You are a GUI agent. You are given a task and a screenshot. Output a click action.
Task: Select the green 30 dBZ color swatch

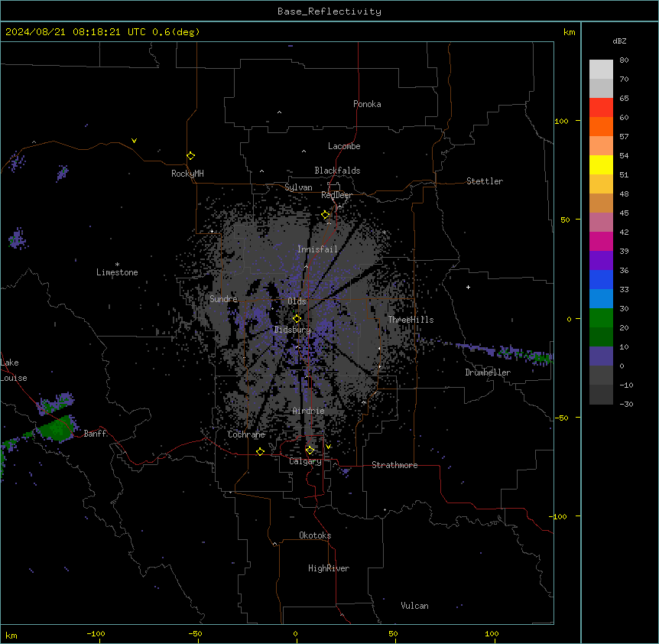(601, 318)
